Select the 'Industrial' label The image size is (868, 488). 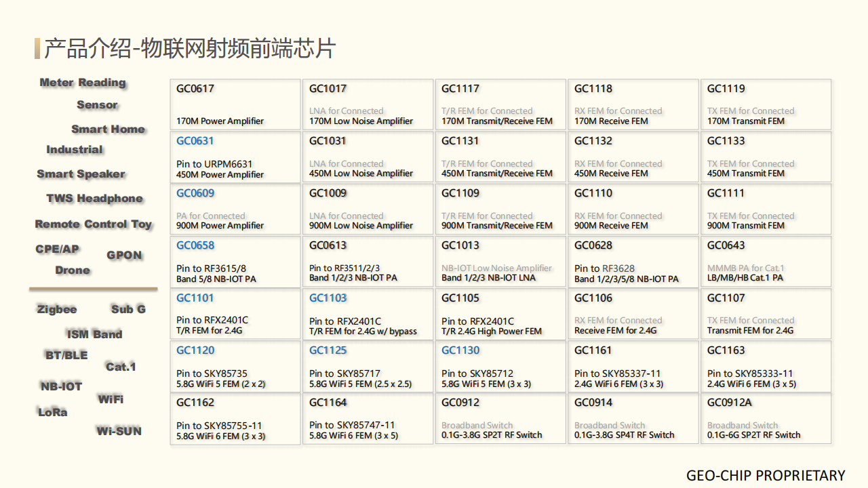click(75, 150)
